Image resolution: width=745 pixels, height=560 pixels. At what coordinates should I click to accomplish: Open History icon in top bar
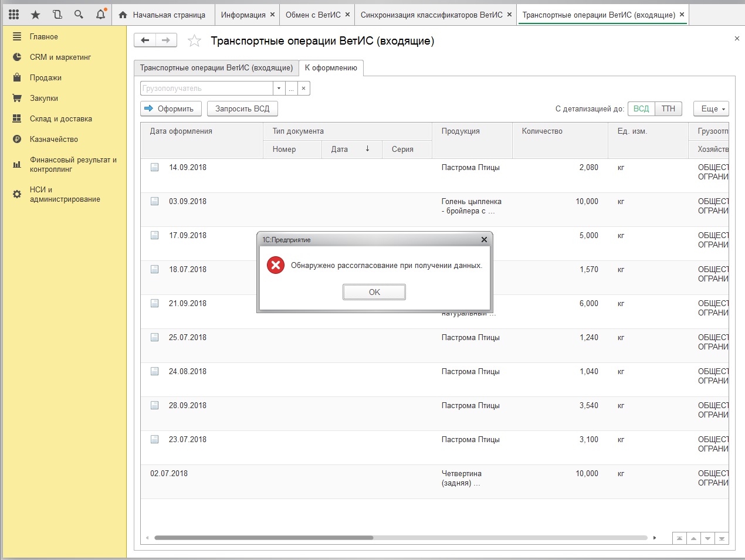57,15
